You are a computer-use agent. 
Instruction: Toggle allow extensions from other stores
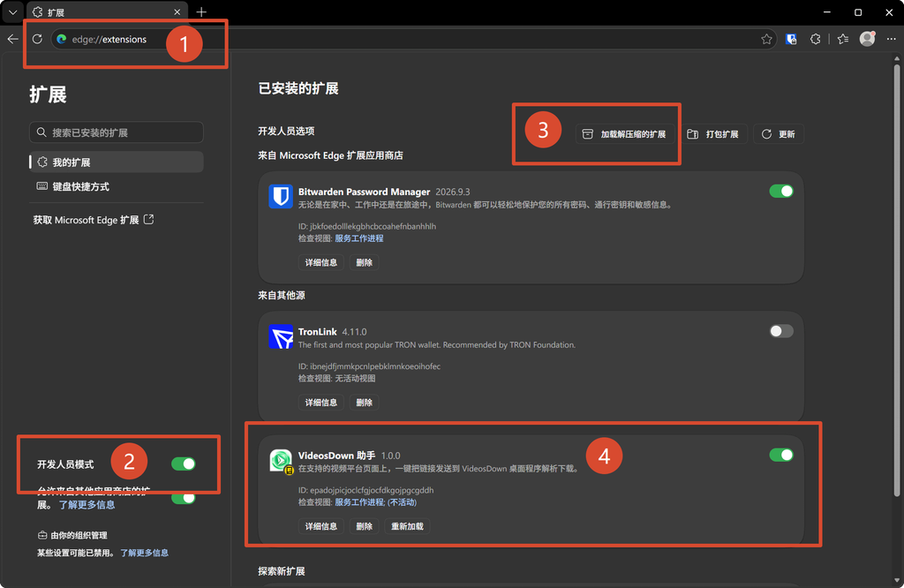pyautogui.click(x=184, y=497)
